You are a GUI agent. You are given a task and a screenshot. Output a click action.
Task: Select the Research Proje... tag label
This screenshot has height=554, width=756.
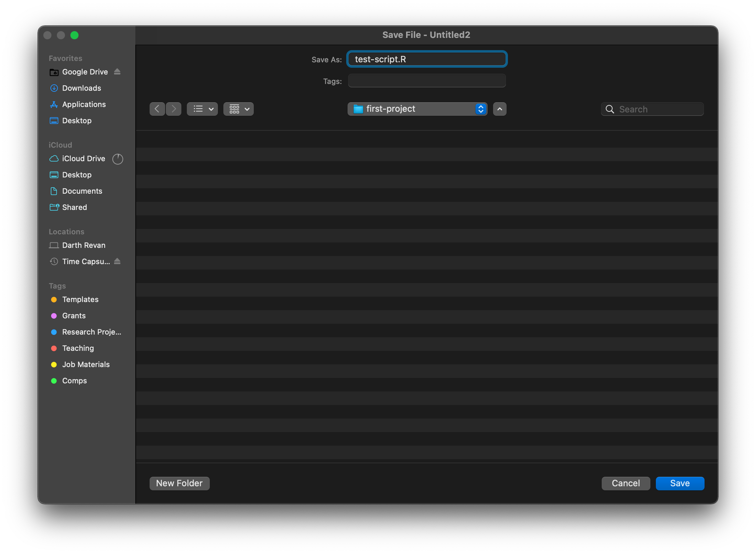pyautogui.click(x=91, y=332)
